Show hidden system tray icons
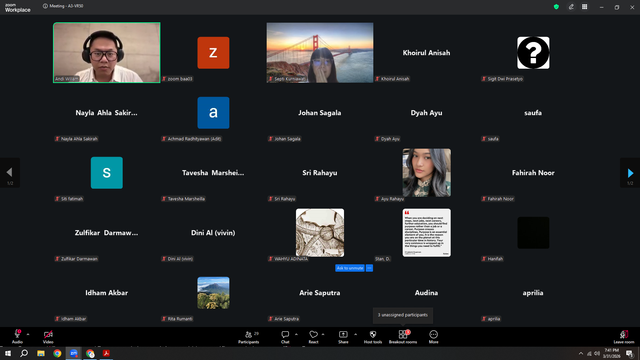The image size is (640, 360). [581, 353]
